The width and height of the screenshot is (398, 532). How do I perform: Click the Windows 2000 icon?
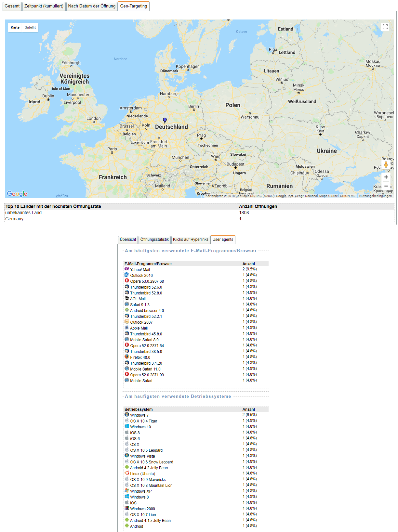tap(127, 508)
